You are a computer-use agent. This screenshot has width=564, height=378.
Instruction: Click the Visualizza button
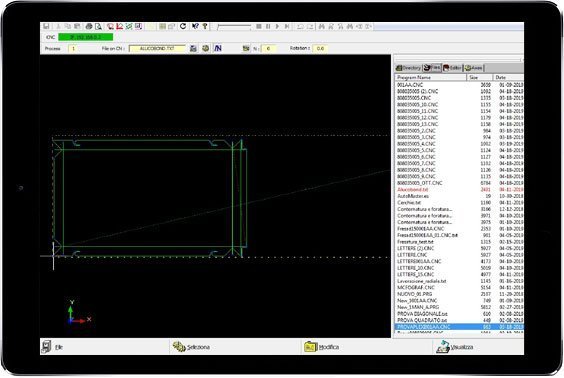[x=454, y=347]
